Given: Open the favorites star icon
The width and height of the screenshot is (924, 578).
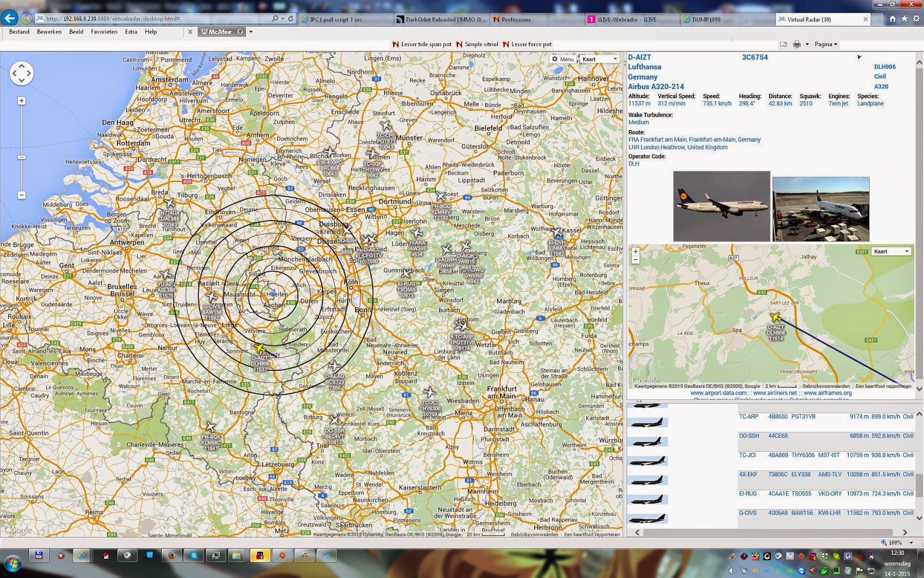Looking at the screenshot, I should [904, 19].
